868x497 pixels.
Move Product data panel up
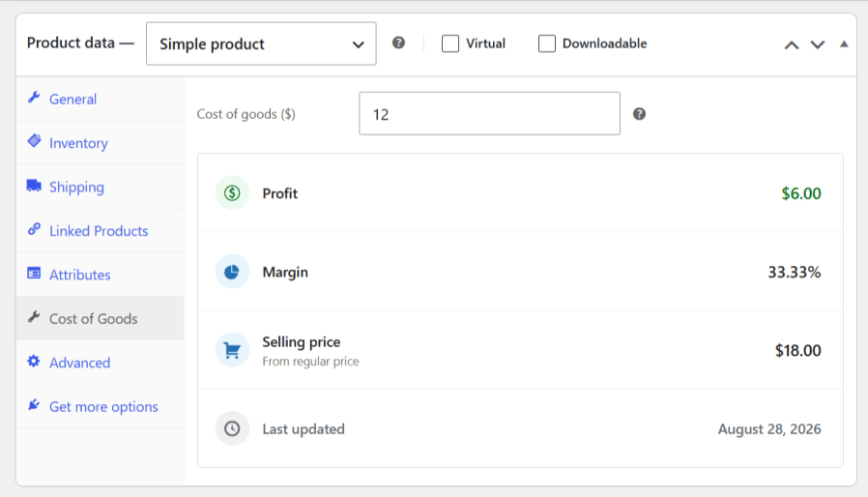[792, 44]
